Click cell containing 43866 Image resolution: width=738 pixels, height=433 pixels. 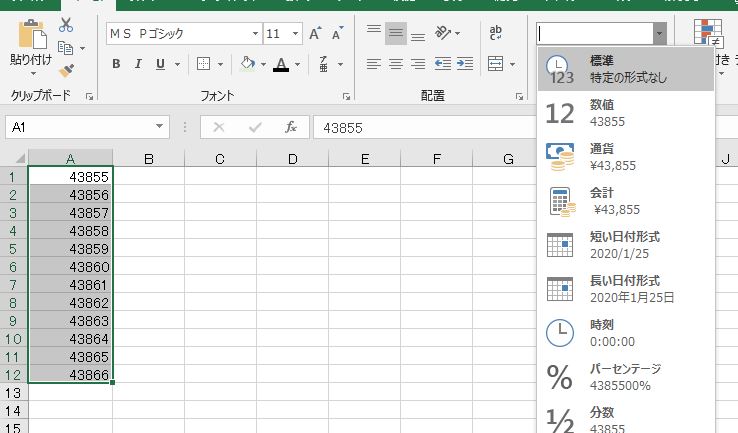click(70, 375)
